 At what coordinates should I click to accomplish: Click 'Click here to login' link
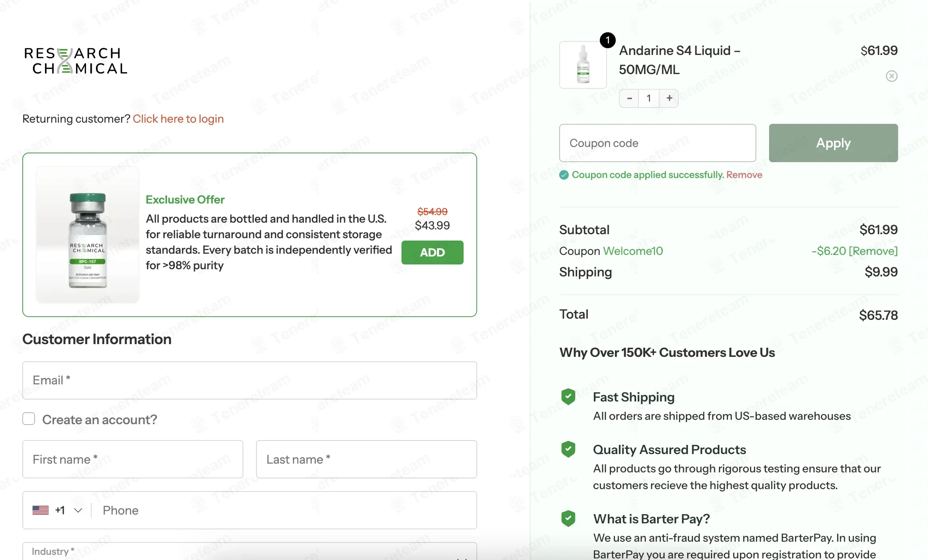178,119
